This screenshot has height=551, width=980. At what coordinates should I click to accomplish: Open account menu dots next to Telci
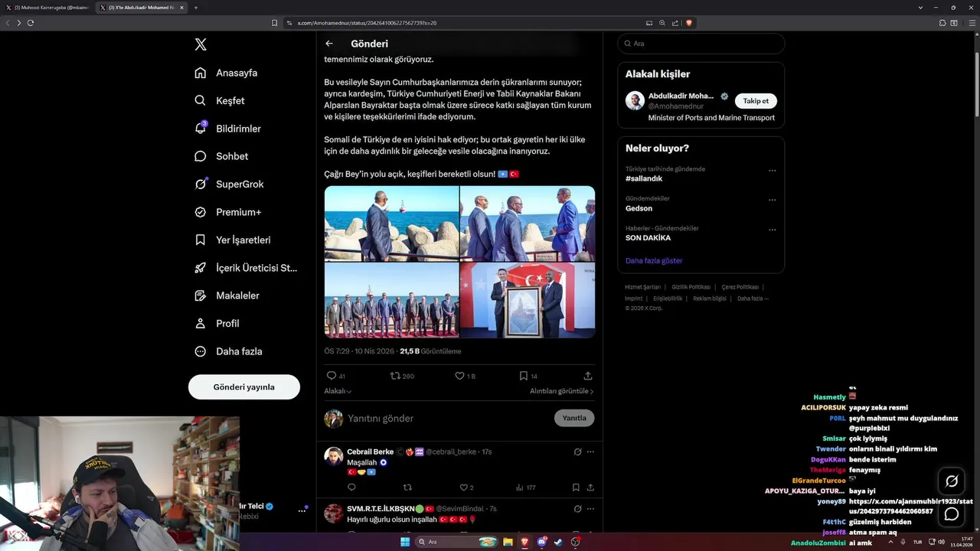click(x=302, y=510)
